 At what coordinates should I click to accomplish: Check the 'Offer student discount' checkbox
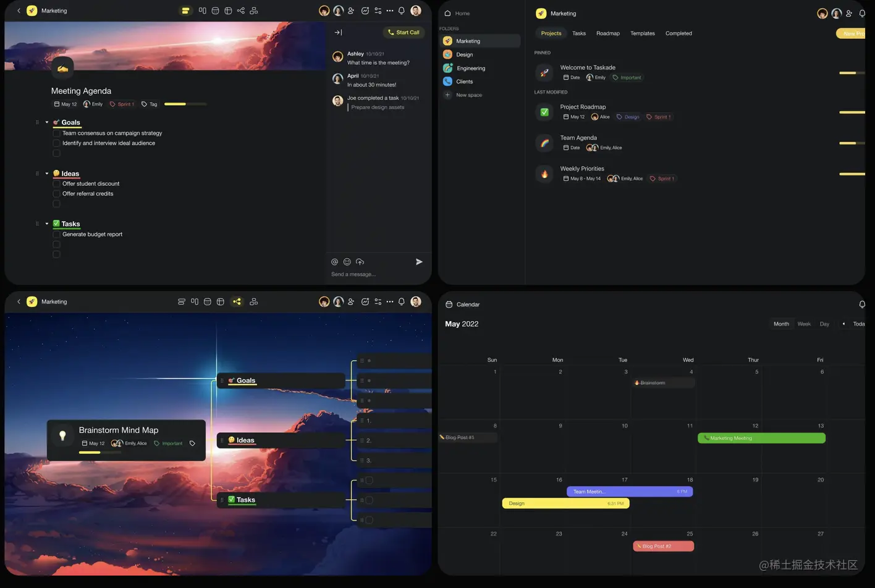pos(56,184)
